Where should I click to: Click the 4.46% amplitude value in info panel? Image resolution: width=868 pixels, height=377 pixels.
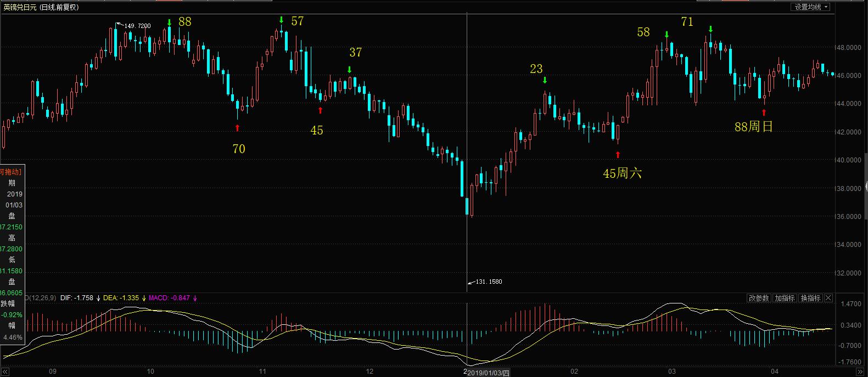pos(12,337)
